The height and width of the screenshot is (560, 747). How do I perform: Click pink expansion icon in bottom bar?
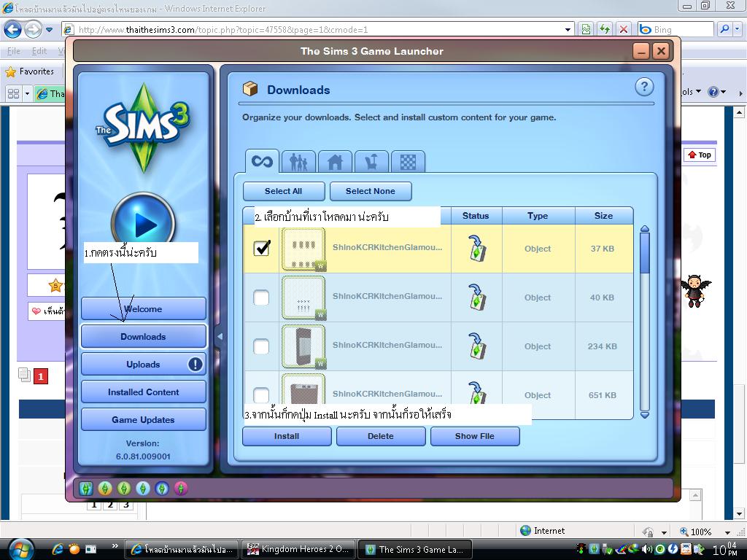[x=181, y=488]
